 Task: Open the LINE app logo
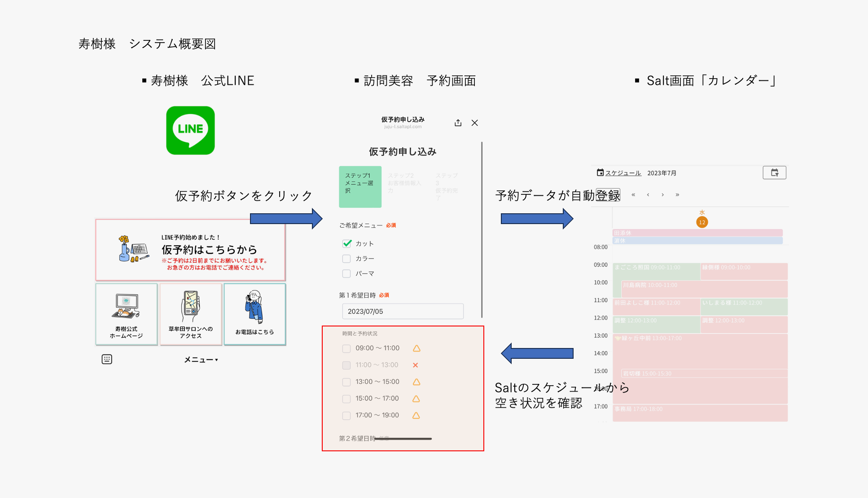pos(190,130)
